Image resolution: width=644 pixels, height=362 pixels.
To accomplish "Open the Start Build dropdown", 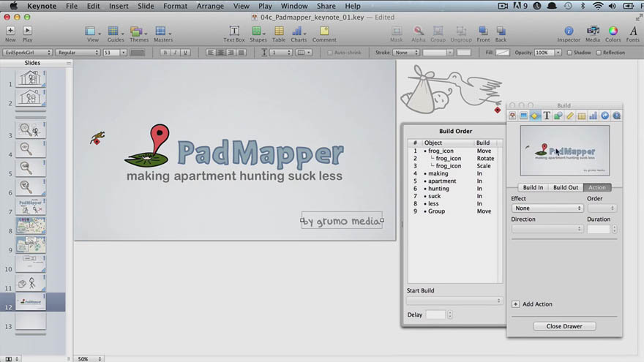I will click(454, 301).
